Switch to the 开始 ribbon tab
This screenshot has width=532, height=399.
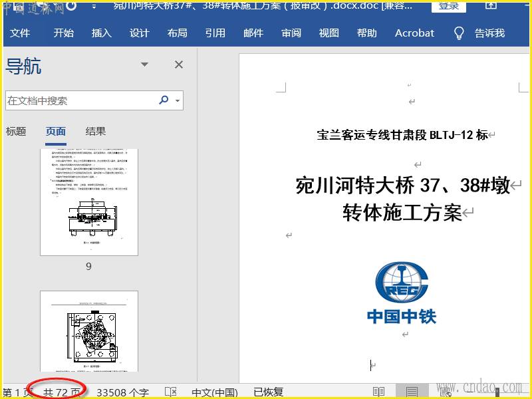(x=63, y=33)
